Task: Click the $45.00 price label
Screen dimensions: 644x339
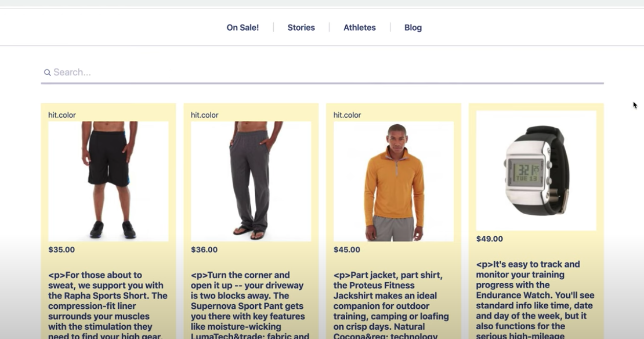Action: 347,250
